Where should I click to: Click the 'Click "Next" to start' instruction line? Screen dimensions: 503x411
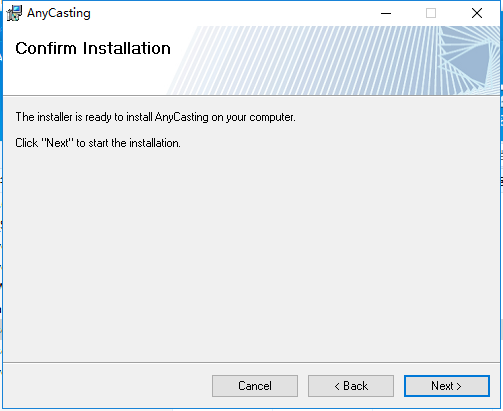click(98, 143)
